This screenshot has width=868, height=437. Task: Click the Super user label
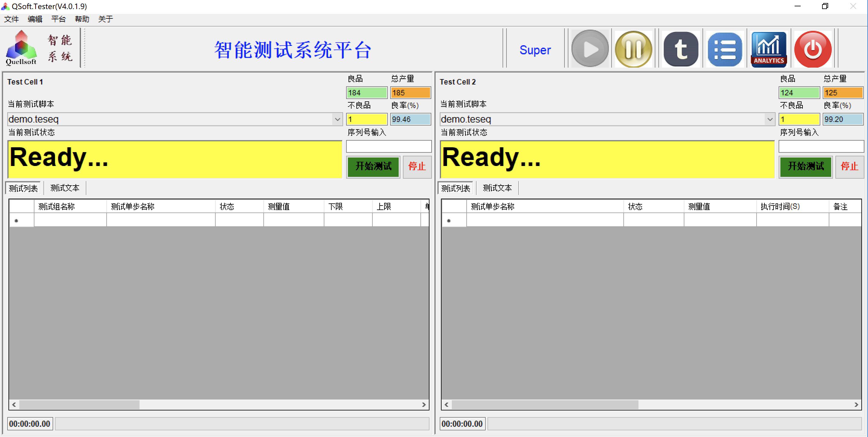(535, 50)
